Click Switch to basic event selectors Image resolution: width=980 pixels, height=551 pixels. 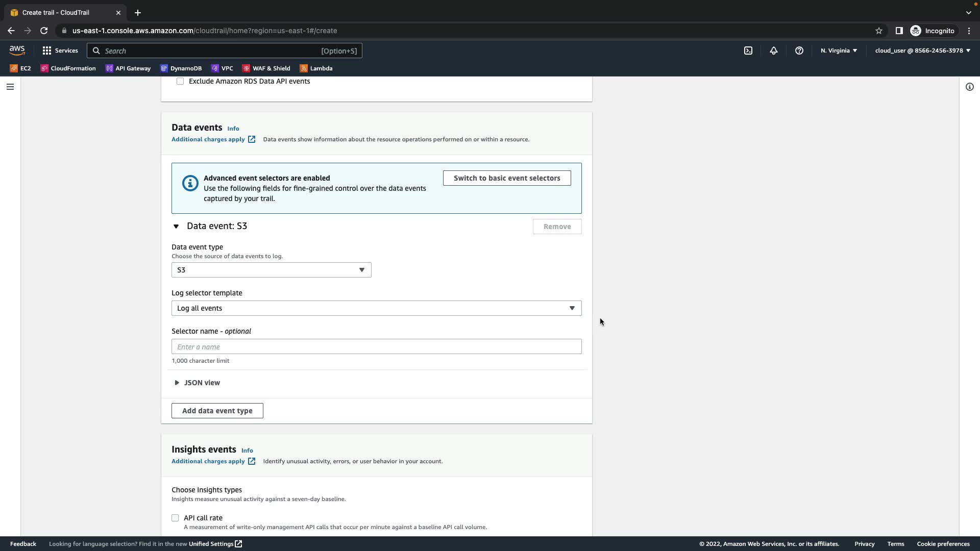coord(506,178)
